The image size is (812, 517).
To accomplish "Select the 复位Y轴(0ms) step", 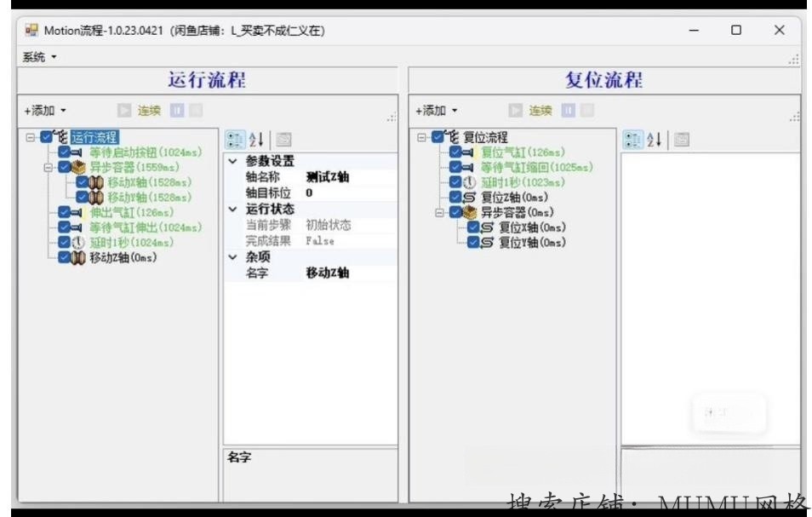I will click(x=532, y=243).
